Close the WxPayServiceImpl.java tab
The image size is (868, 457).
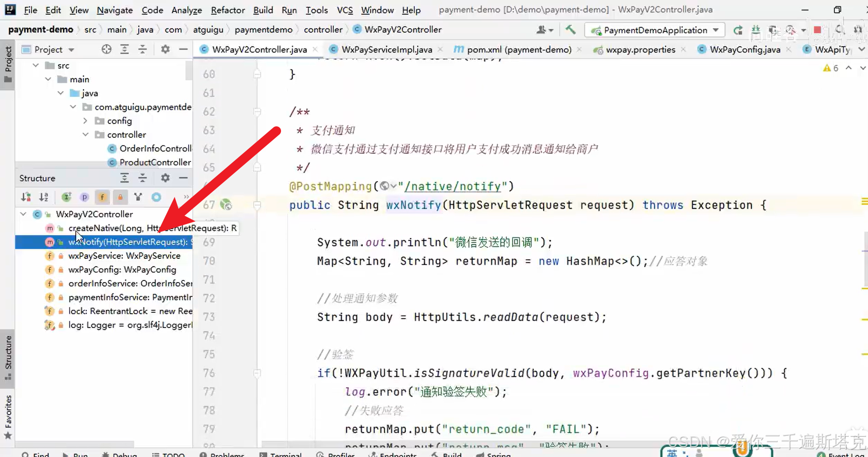[x=440, y=49]
